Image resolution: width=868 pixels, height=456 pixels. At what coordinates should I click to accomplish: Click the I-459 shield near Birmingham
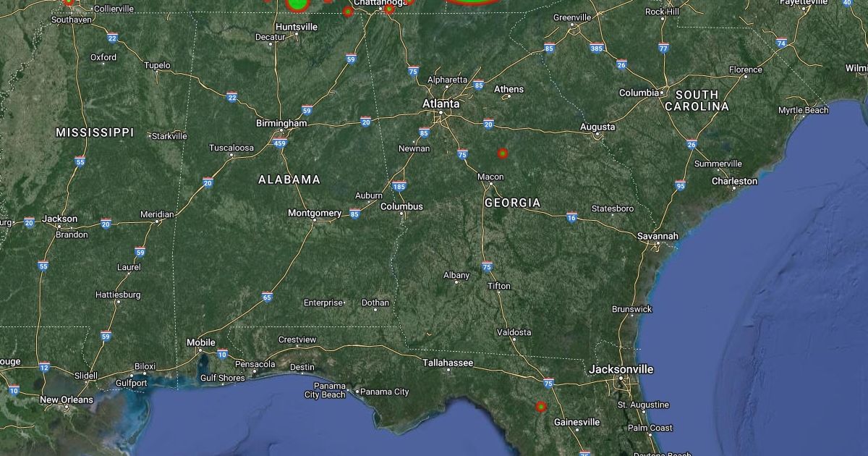pyautogui.click(x=280, y=143)
